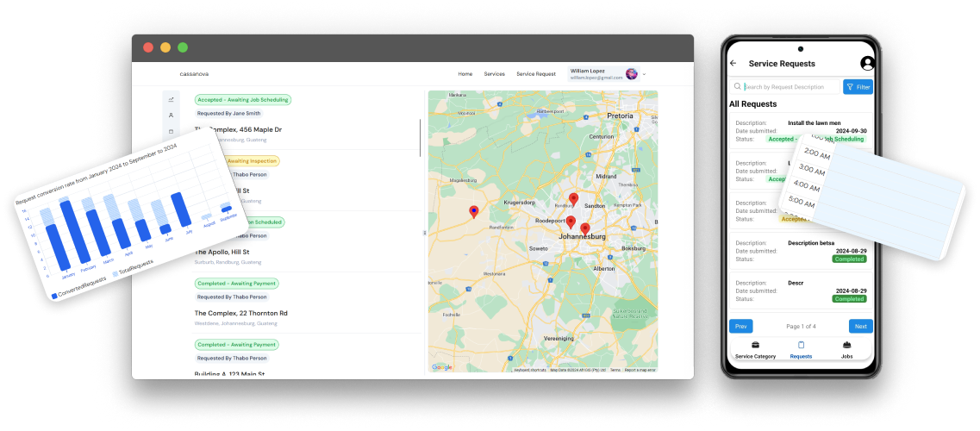The height and width of the screenshot is (431, 980).
Task: Open the map's Terms link
Action: tap(615, 370)
